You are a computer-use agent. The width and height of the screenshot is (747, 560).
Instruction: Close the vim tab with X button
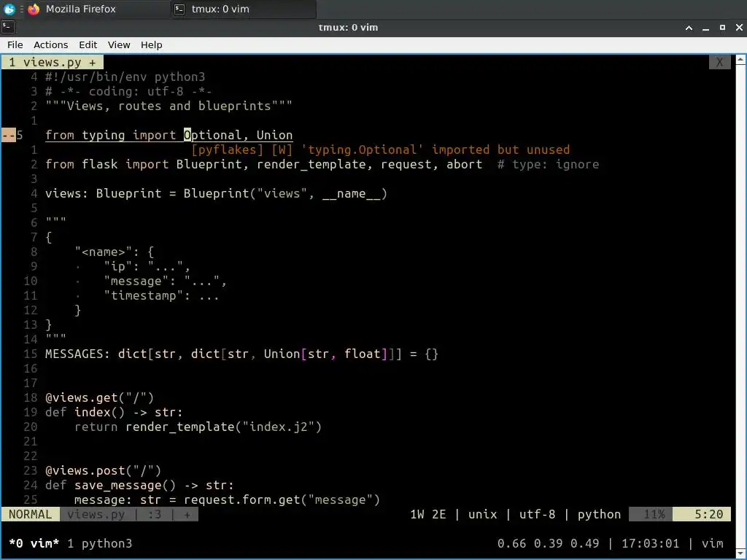click(x=719, y=63)
